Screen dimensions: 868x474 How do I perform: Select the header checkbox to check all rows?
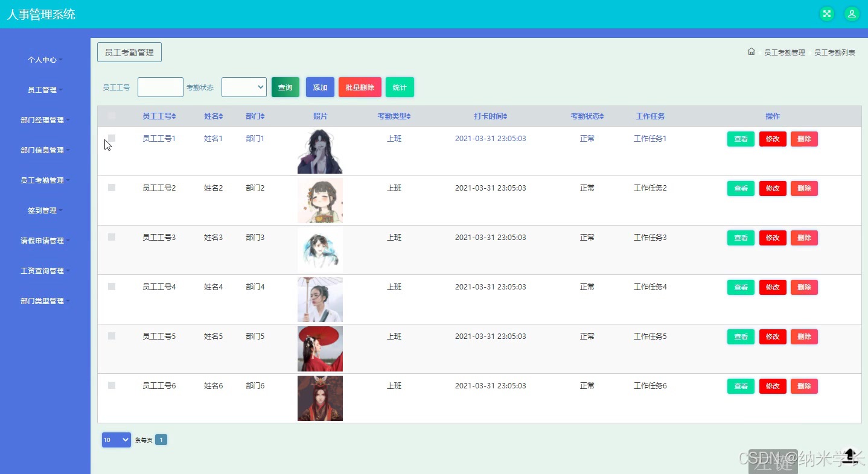[x=111, y=115]
